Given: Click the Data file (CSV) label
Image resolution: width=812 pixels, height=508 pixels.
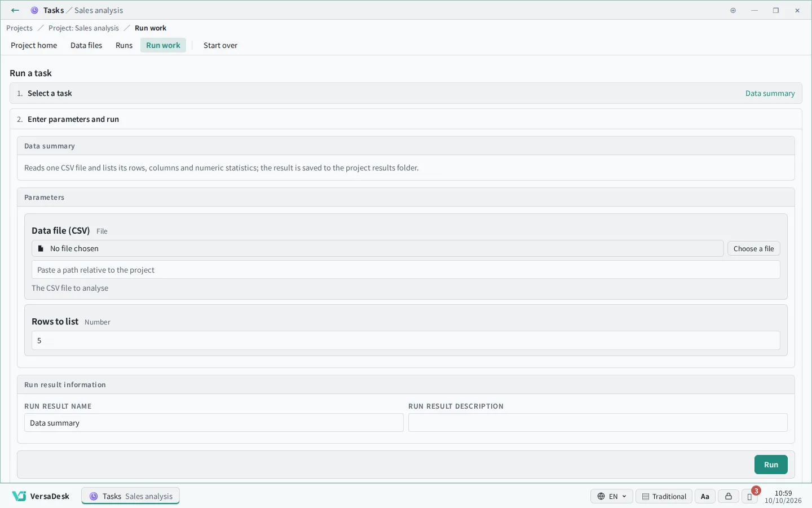Looking at the screenshot, I should click(x=61, y=230).
